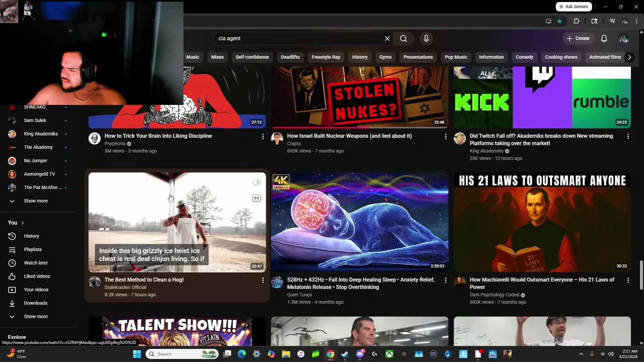Open options menu for the Discipline video
Screen dimensions: 644x362
pos(263,136)
